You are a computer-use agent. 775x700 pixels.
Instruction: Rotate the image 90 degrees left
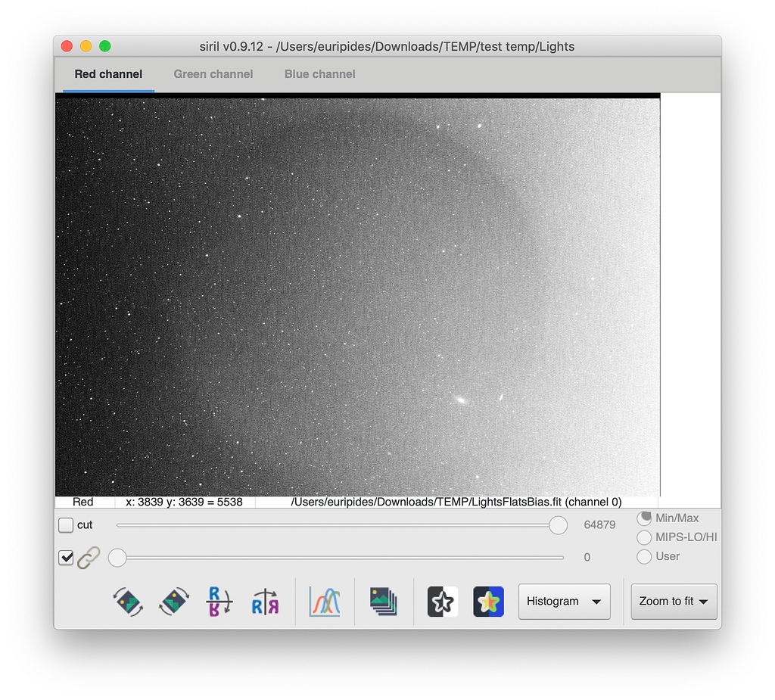click(x=127, y=602)
